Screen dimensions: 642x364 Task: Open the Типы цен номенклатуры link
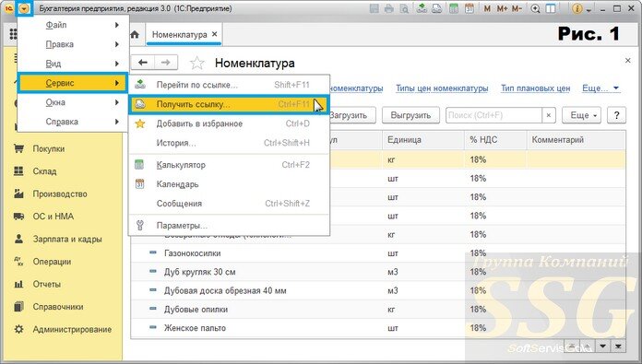(442, 88)
